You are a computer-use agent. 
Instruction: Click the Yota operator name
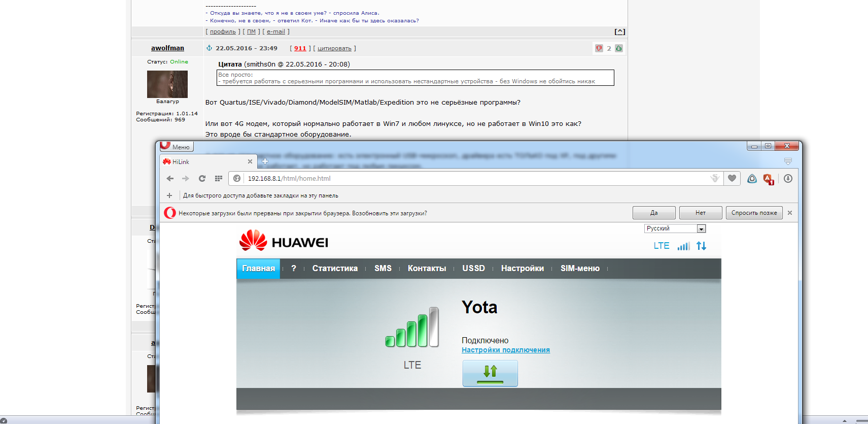click(479, 307)
